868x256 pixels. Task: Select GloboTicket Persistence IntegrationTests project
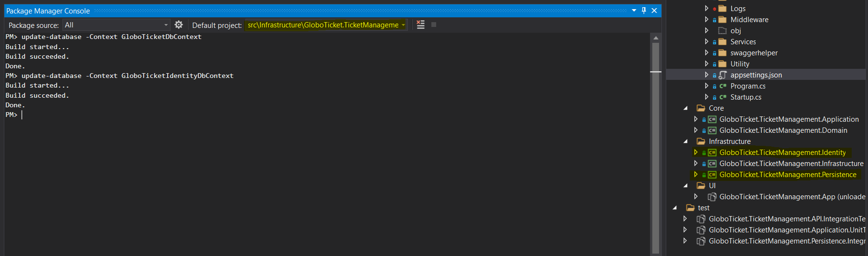point(787,241)
